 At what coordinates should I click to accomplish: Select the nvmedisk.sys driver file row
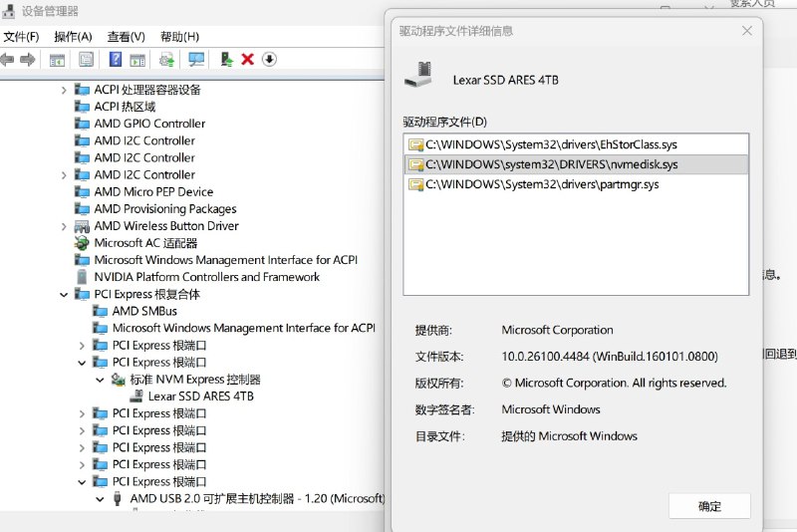576,164
